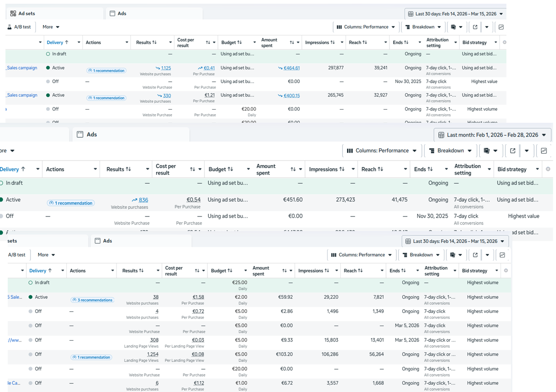The height and width of the screenshot is (392, 556).
Task: Open the 1,254 landing page views result
Action: click(x=152, y=354)
